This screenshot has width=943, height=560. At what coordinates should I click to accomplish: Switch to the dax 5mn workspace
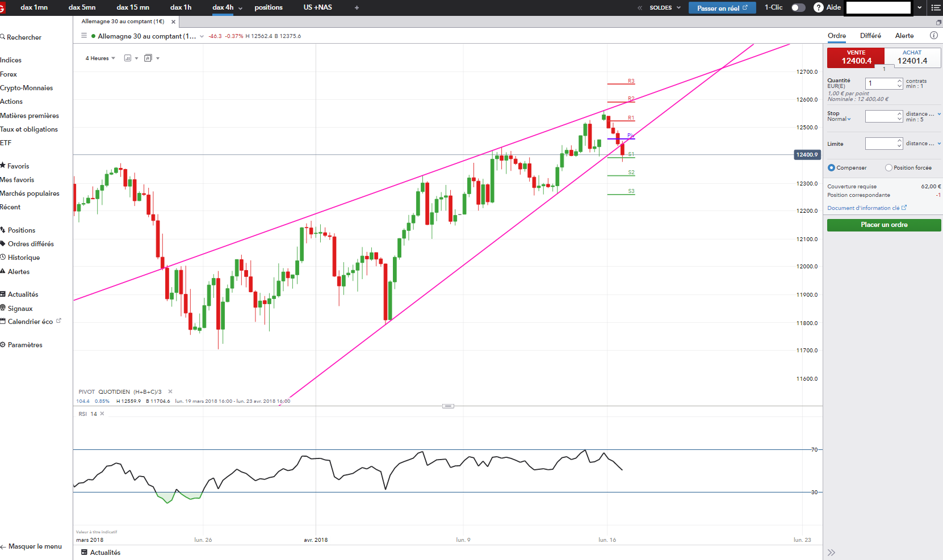click(x=82, y=7)
